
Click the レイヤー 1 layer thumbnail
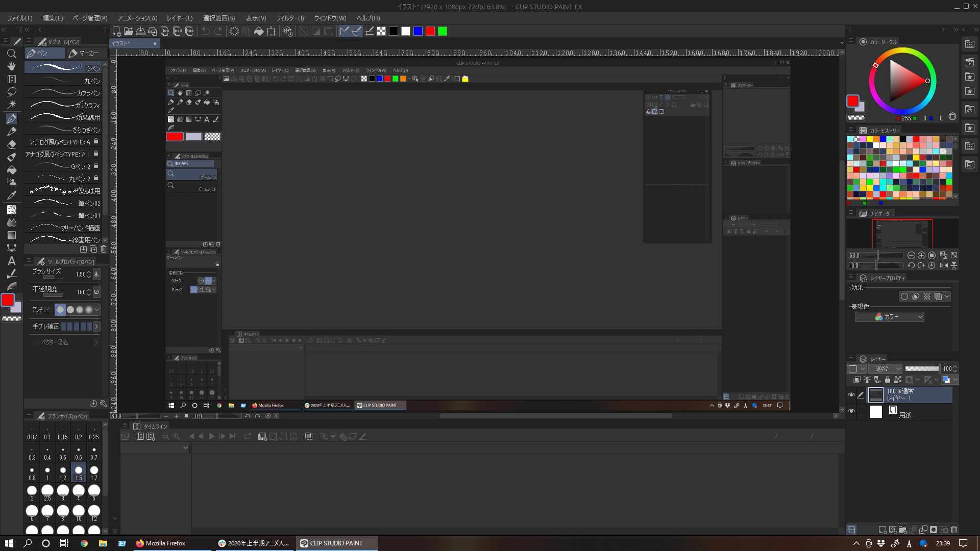click(875, 395)
